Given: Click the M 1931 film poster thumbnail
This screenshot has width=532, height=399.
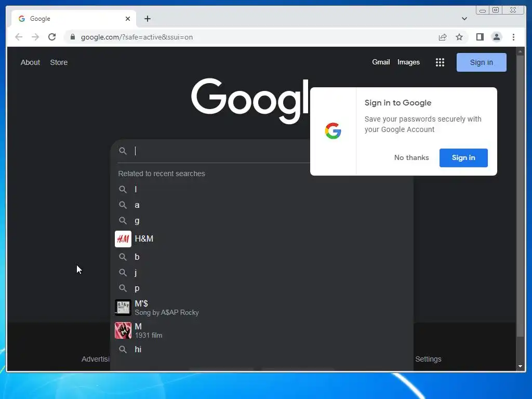Looking at the screenshot, I should pyautogui.click(x=123, y=330).
